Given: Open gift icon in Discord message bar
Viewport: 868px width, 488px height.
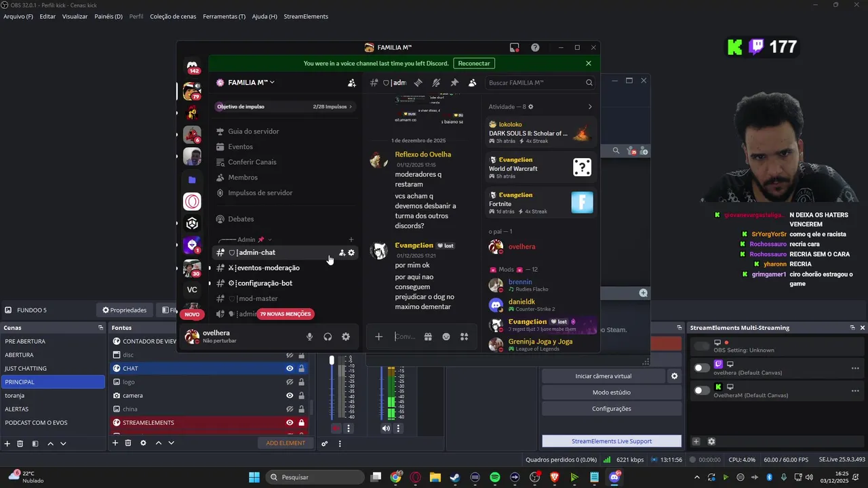Looking at the screenshot, I should point(428,337).
